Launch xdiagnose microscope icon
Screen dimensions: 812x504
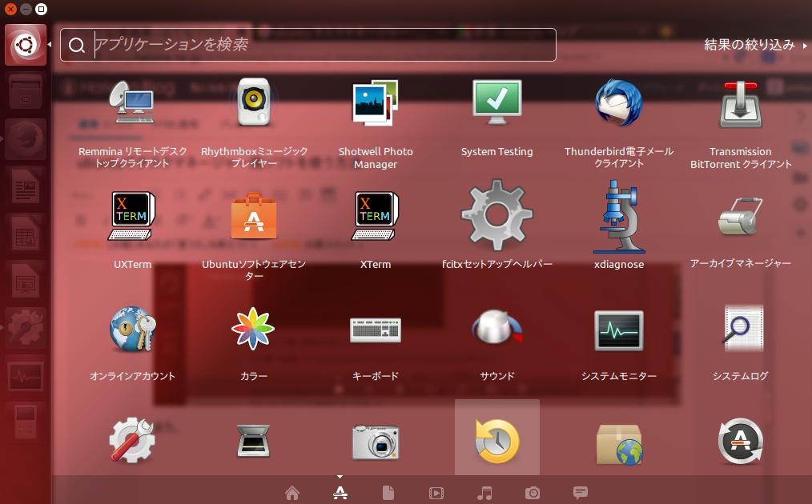pyautogui.click(x=619, y=216)
